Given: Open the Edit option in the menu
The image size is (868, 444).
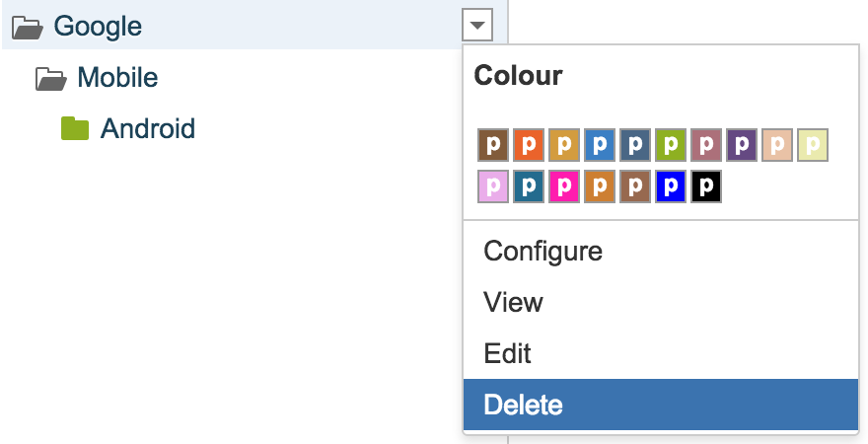Looking at the screenshot, I should pyautogui.click(x=508, y=353).
